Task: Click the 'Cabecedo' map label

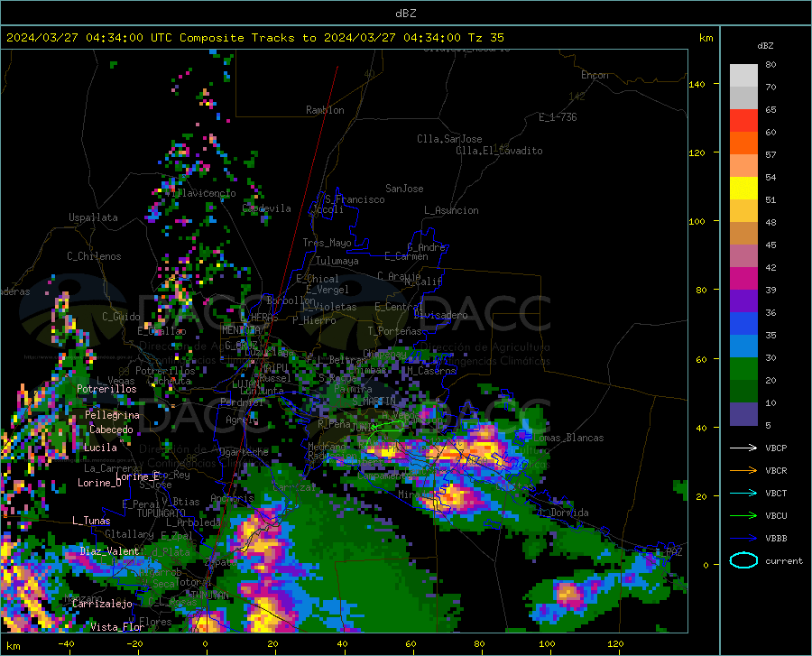Action: [111, 430]
